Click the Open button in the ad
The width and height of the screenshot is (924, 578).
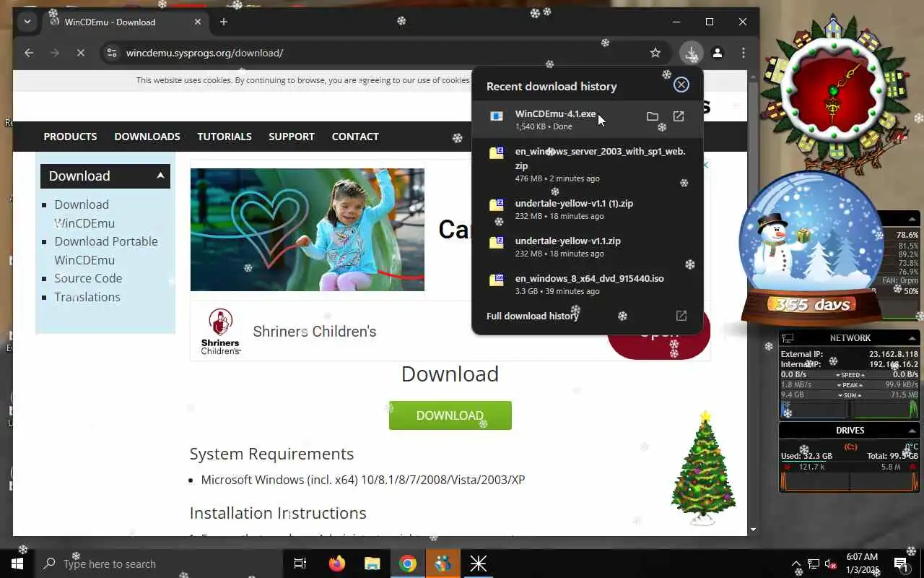[x=658, y=334]
